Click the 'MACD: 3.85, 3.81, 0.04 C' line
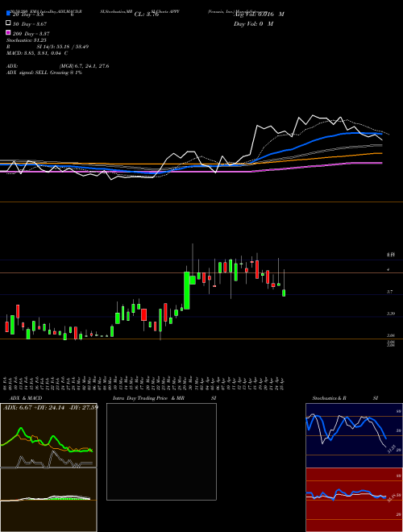This screenshot has width=403, height=532. [37, 53]
